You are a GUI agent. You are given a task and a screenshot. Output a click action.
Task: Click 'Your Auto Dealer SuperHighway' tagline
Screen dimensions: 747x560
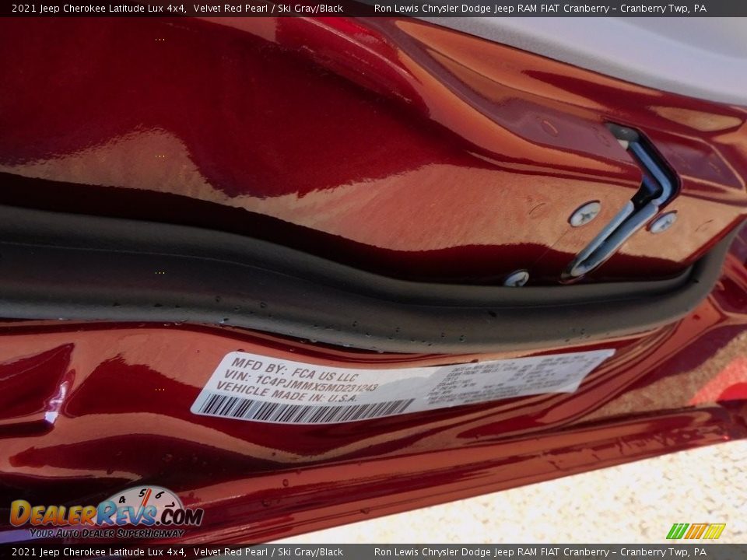point(107,534)
